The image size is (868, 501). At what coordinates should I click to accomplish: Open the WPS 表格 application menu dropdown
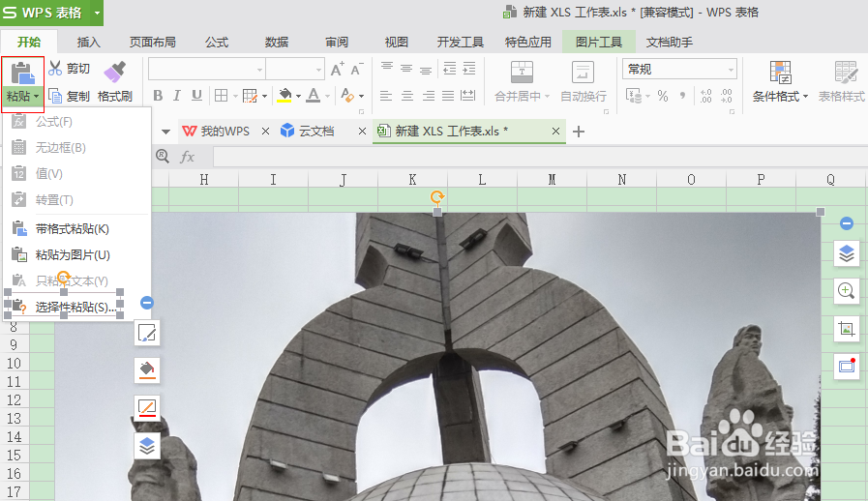97,13
